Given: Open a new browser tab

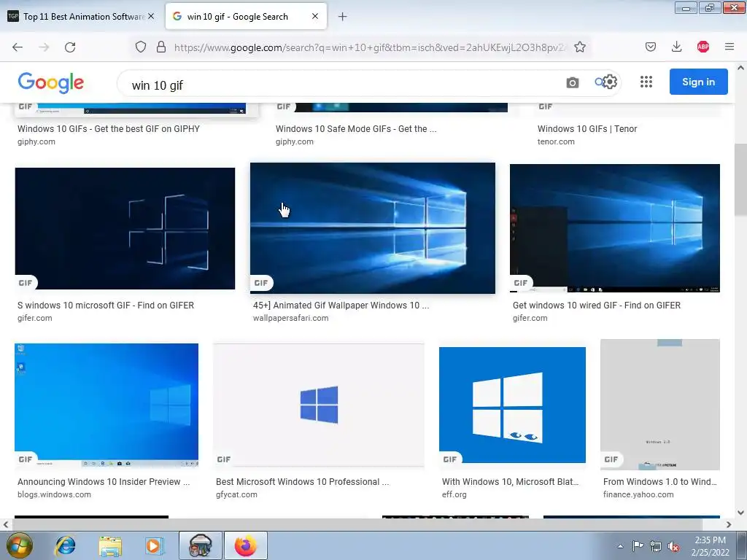Looking at the screenshot, I should [343, 17].
